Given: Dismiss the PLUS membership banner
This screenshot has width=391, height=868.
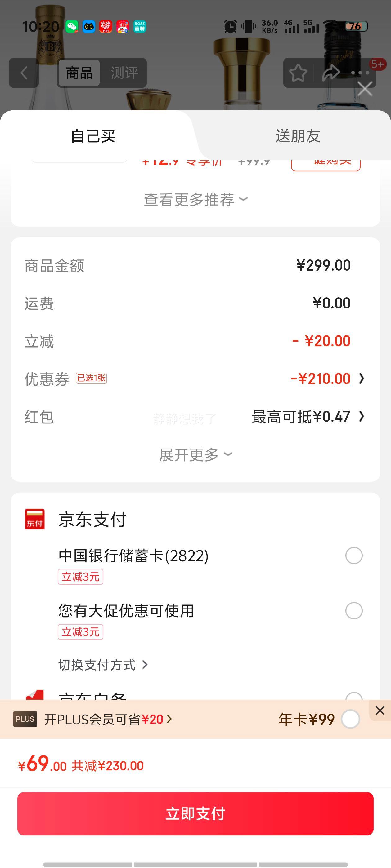Looking at the screenshot, I should coord(380,710).
